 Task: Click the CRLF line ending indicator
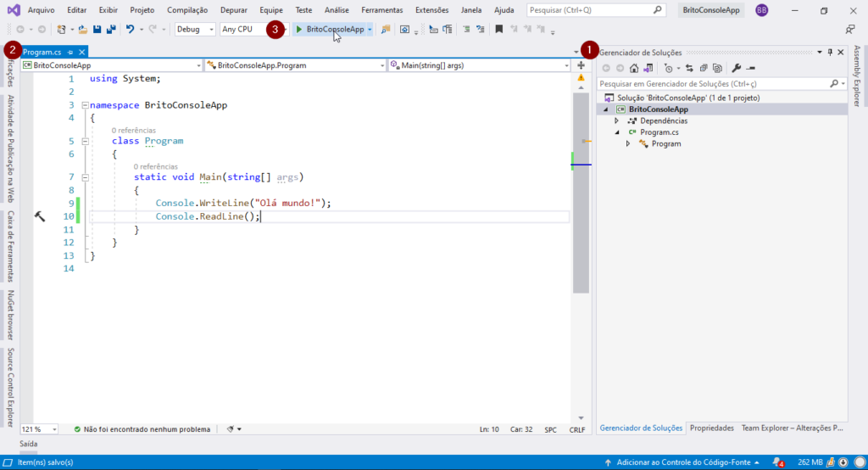[576, 429]
